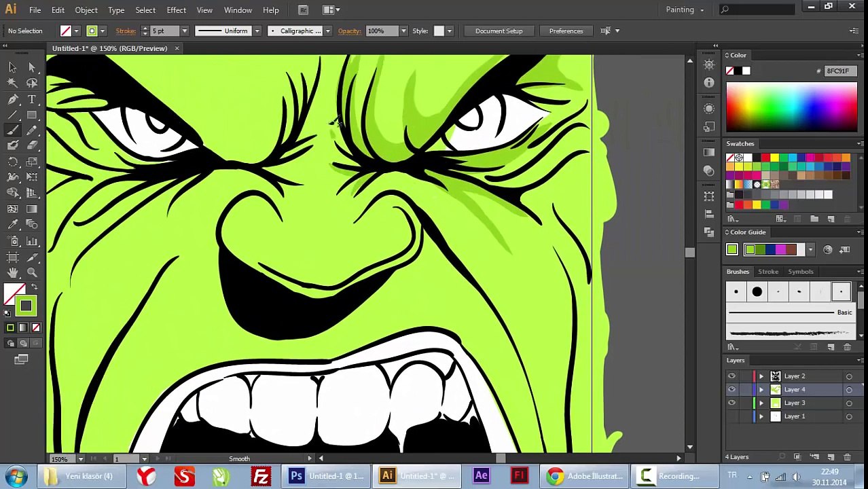Screen dimensions: 868x489
Task: Select the Artboard tool
Action: (x=12, y=257)
